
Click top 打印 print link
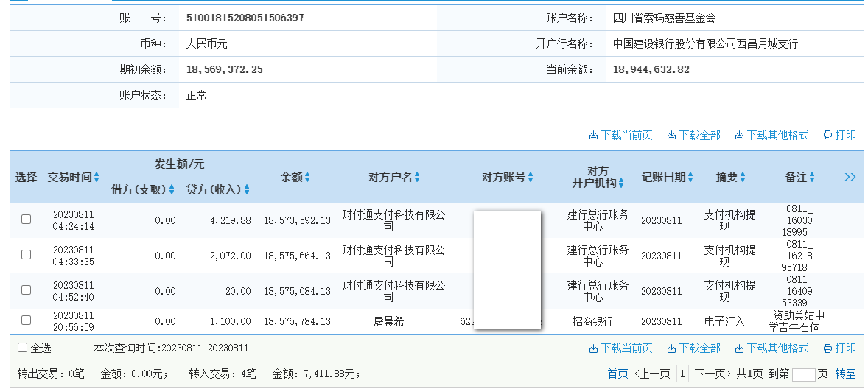[x=840, y=135]
